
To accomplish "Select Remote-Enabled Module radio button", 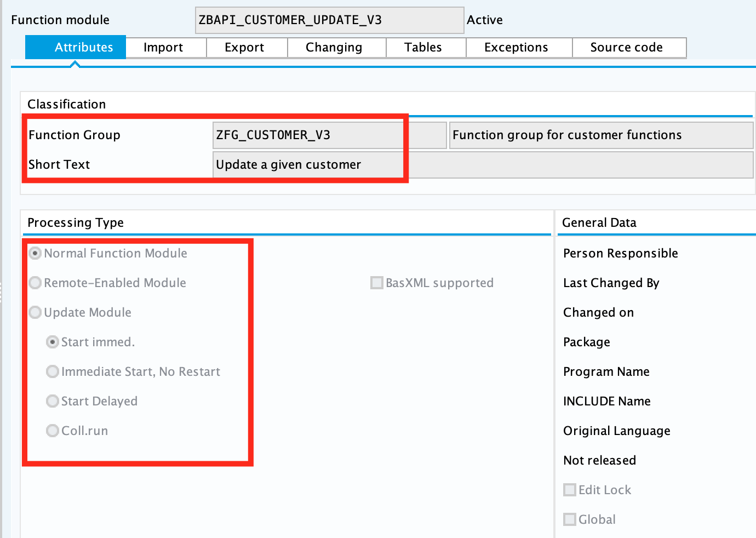I will click(x=36, y=283).
